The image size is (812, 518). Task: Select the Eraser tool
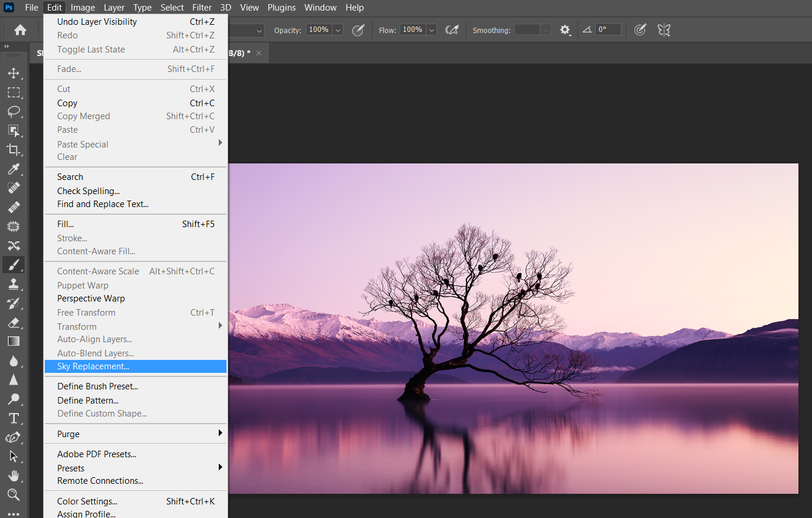pyautogui.click(x=14, y=323)
